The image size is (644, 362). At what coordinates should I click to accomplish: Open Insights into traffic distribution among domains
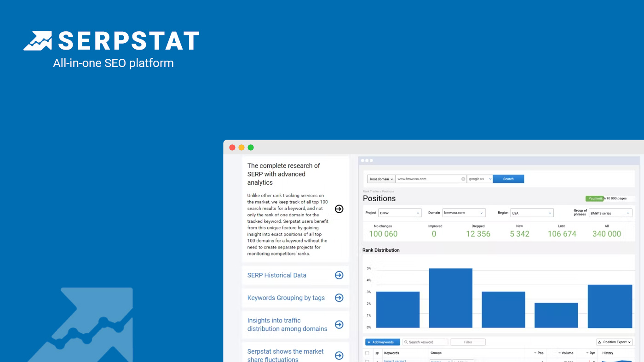[287, 325]
